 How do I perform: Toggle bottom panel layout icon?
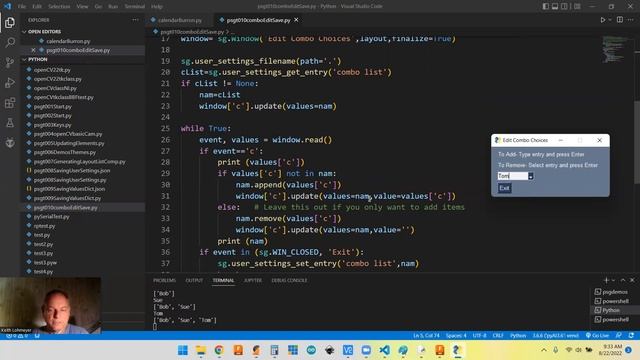(555, 6)
